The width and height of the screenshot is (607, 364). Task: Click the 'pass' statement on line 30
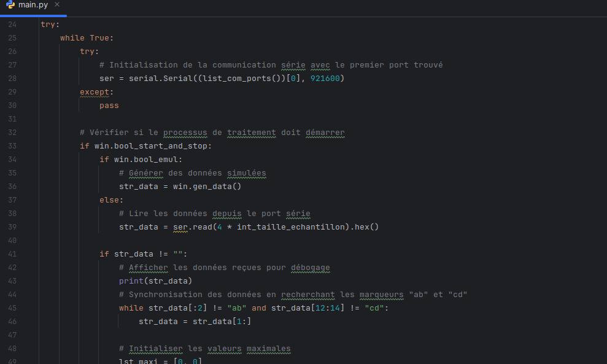tap(109, 106)
